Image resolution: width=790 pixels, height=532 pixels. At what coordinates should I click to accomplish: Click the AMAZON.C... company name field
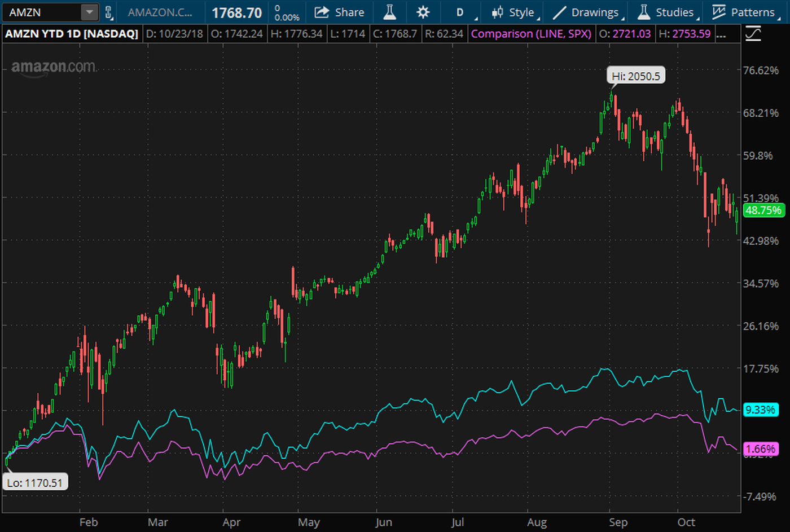pos(160,12)
